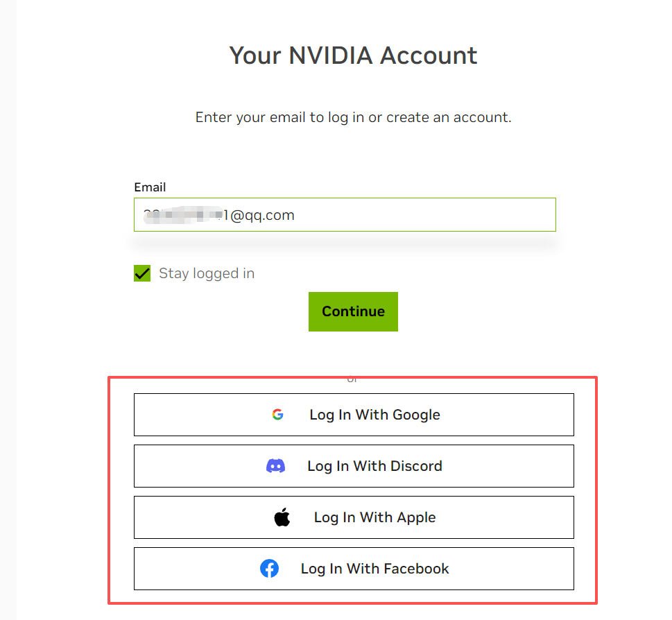Viewport: 672px width, 620px height.
Task: Click the Discord logo icon
Action: click(x=275, y=466)
